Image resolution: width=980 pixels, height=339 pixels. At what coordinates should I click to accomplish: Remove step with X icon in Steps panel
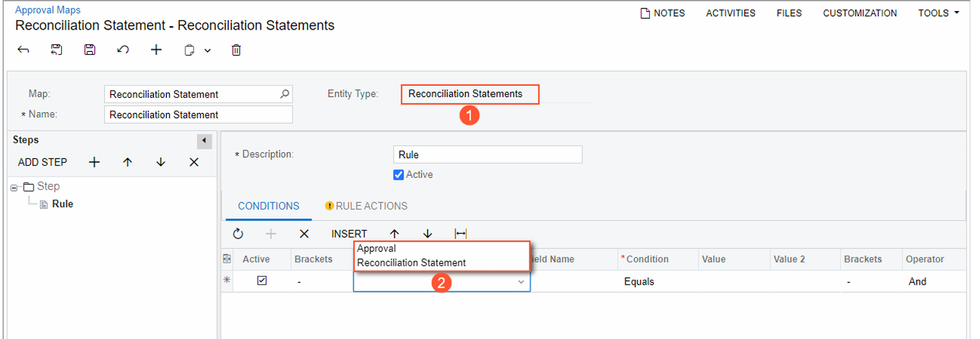click(x=194, y=162)
